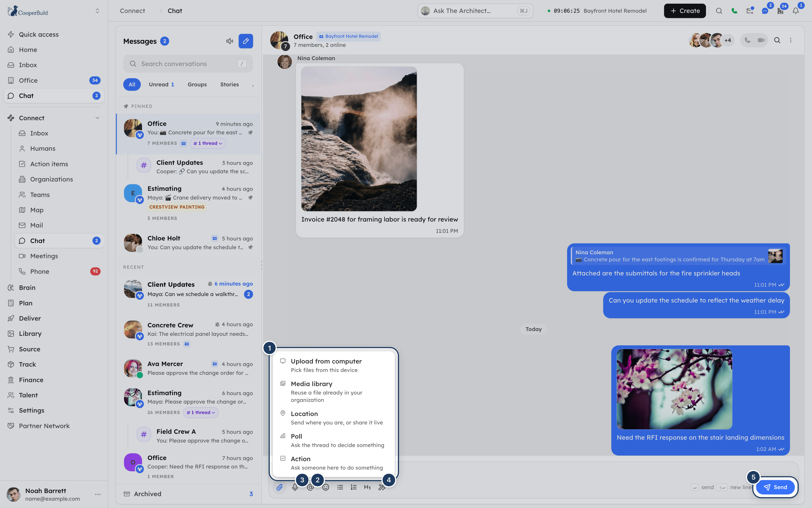Start a video call in Office chat

pyautogui.click(x=761, y=40)
